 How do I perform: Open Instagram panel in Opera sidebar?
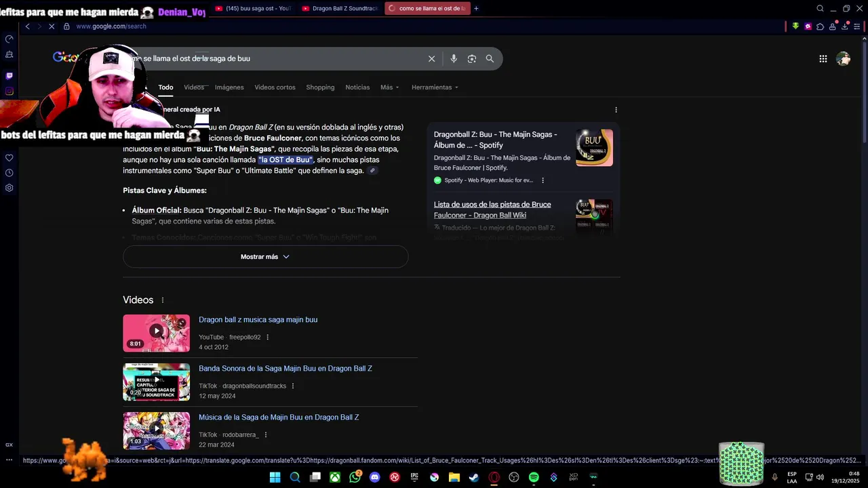pos(9,91)
